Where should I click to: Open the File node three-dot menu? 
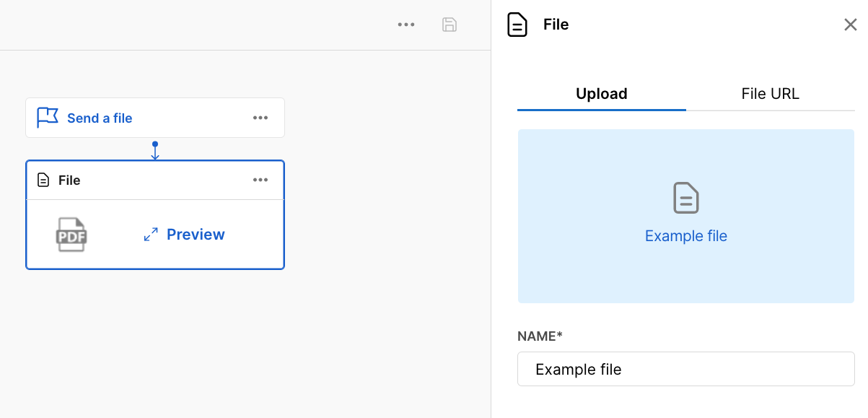[260, 180]
